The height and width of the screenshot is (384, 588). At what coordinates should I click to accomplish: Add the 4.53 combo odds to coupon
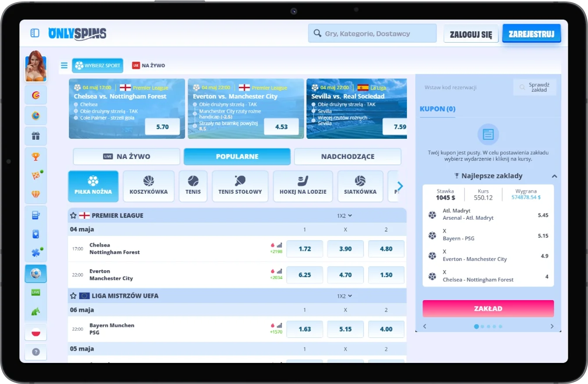pyautogui.click(x=281, y=127)
